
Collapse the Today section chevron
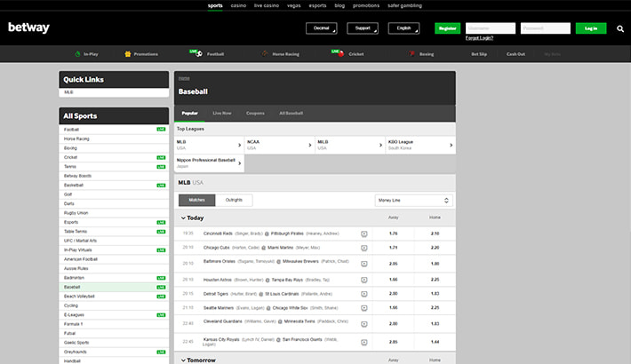click(183, 218)
